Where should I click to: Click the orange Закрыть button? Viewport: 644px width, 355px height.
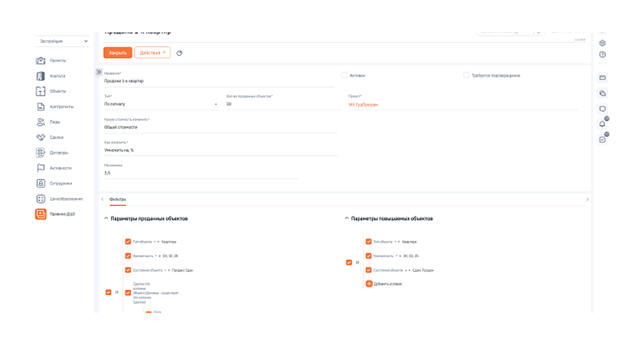[118, 53]
